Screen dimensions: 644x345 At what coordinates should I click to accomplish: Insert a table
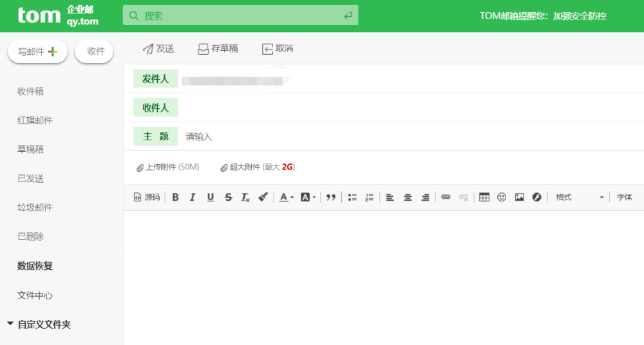coord(484,197)
